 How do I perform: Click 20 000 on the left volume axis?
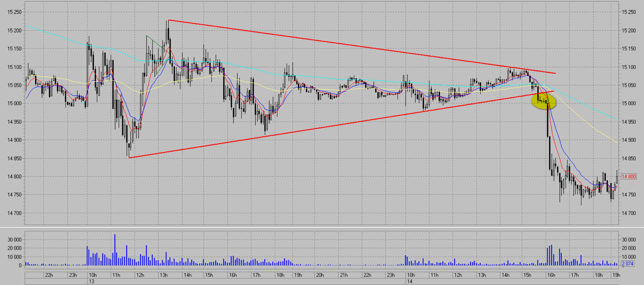tap(14, 248)
